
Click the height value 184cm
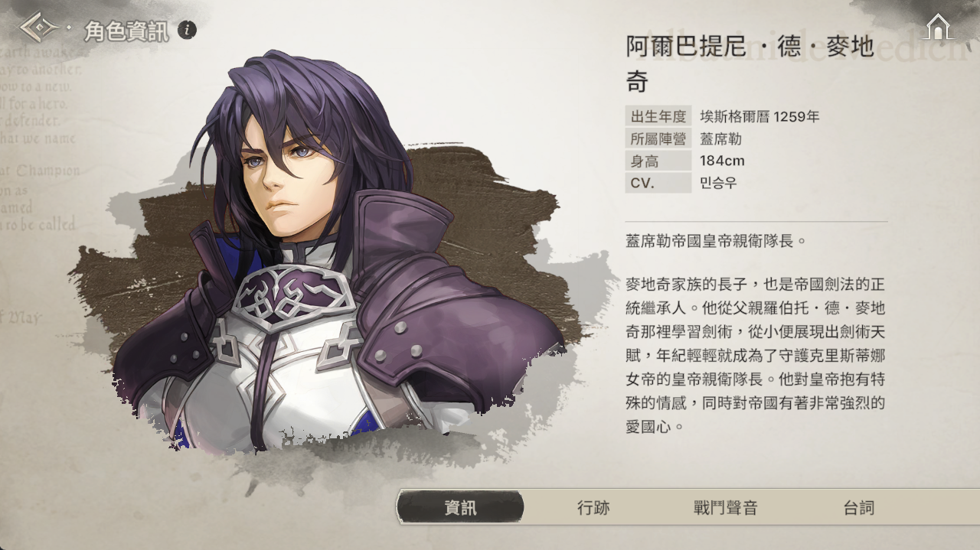click(722, 161)
